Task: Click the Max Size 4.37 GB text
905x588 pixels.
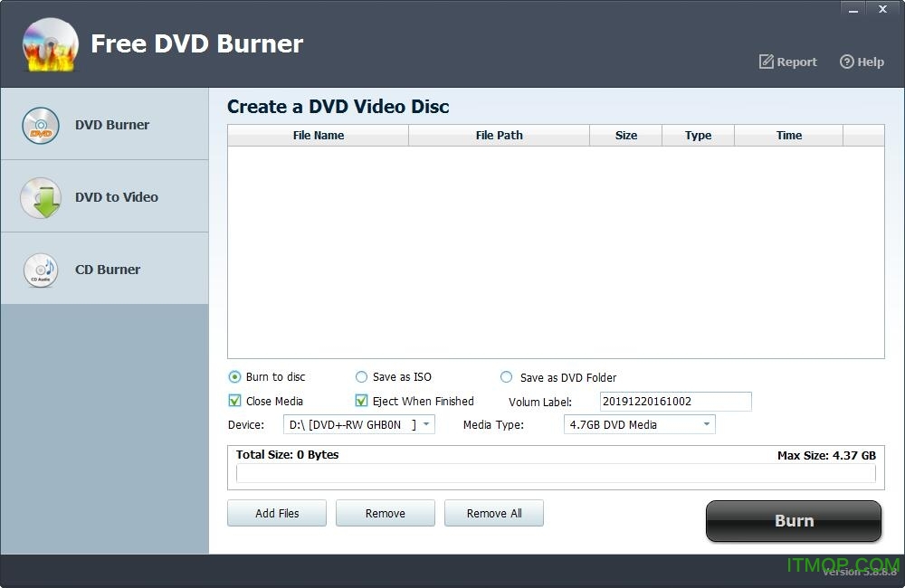Action: click(x=826, y=455)
